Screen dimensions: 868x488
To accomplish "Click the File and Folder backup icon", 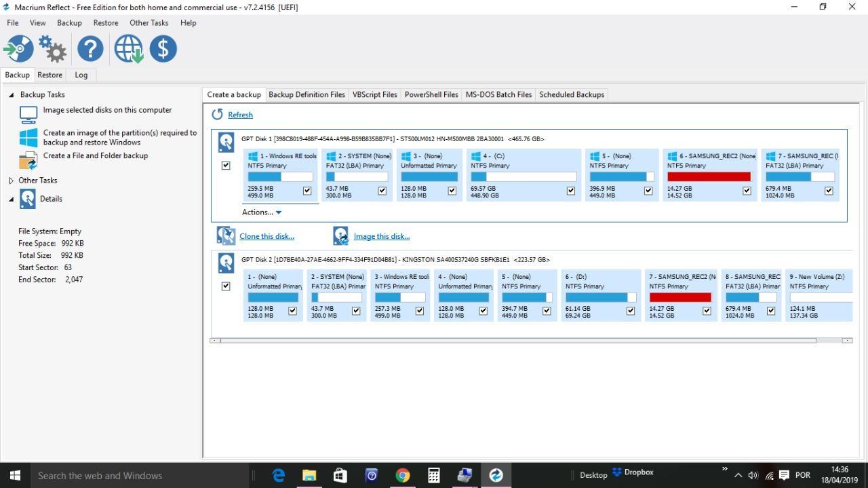I will 28,160.
